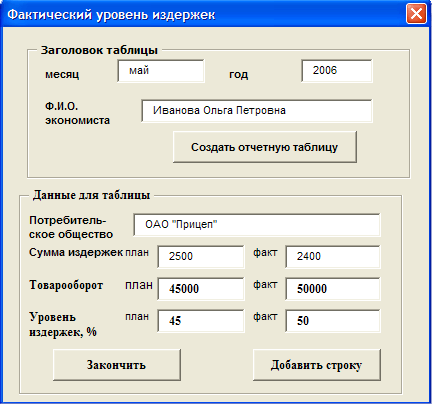The image size is (432, 404).
Task: Focus the Потребительское общество field with ОАО "Прицеп"
Action: click(257, 225)
